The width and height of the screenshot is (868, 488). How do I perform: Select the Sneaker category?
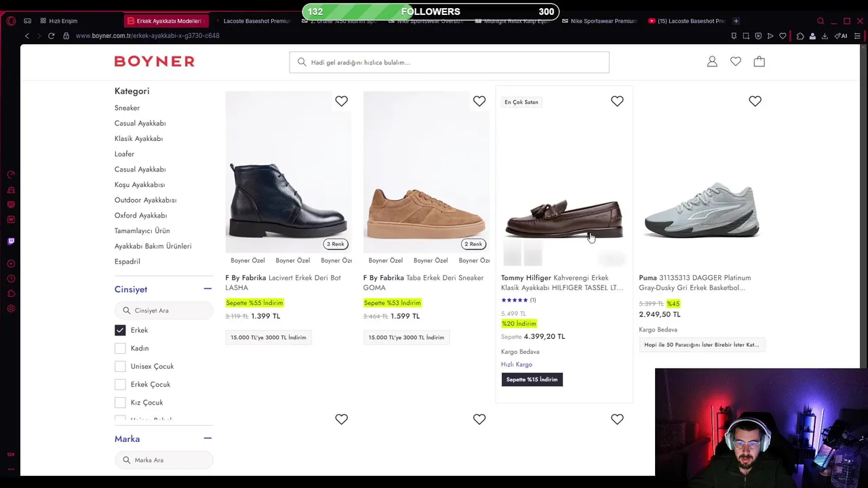(x=127, y=108)
